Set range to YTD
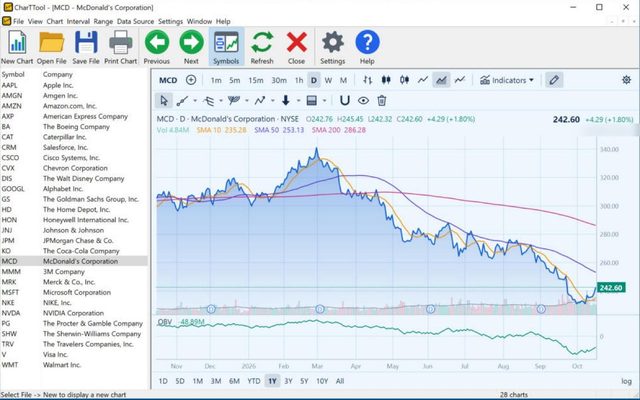Viewport: 640px width, 400px height. click(253, 381)
